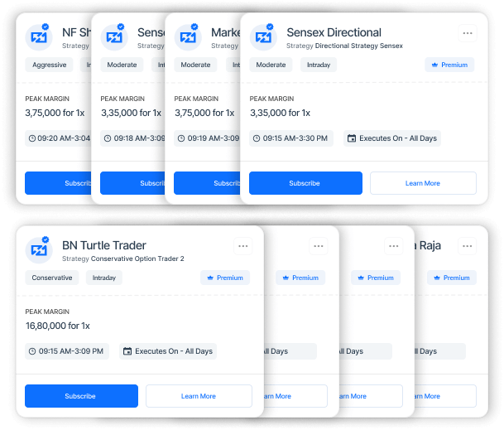This screenshot has height=430, width=504.
Task: Click the Premium badge on BN Turtle Trader
Action: [225, 278]
